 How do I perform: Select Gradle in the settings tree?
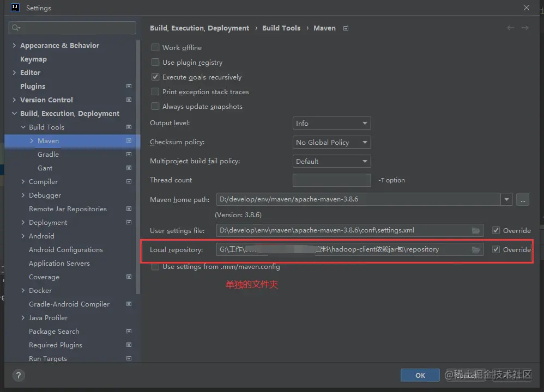click(48, 155)
